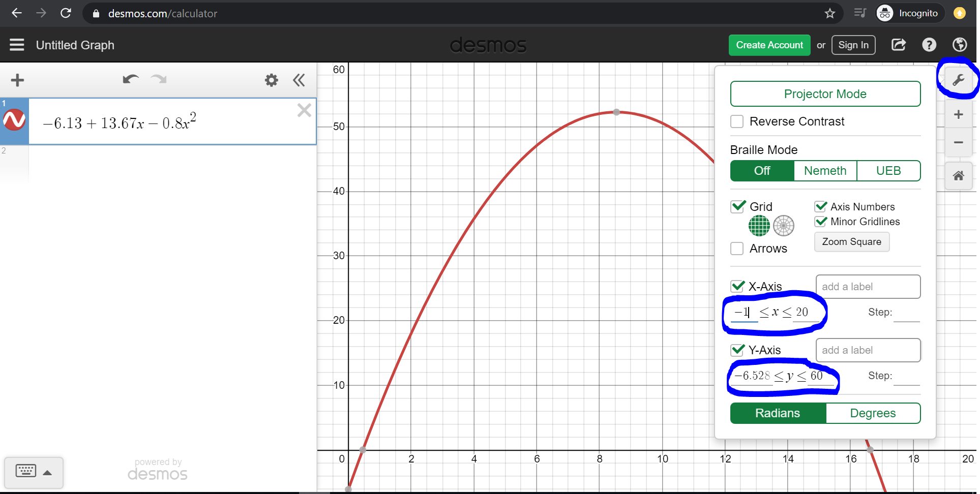The height and width of the screenshot is (494, 980).
Task: Expand the on-screen keyboard panel
Action: [x=34, y=472]
